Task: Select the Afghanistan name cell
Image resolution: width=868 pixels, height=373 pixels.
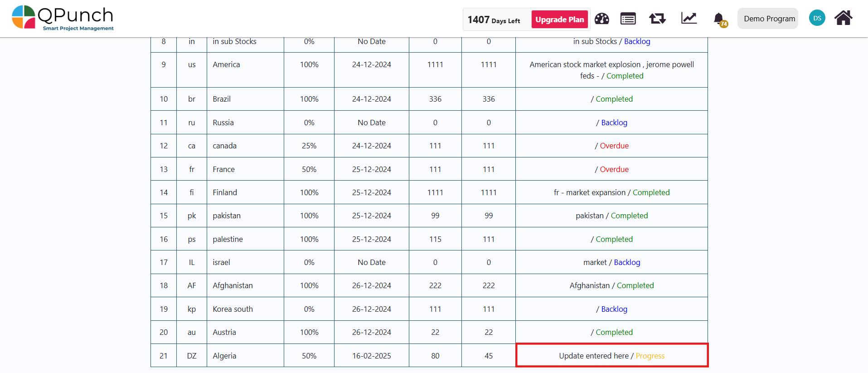Action: [245, 285]
